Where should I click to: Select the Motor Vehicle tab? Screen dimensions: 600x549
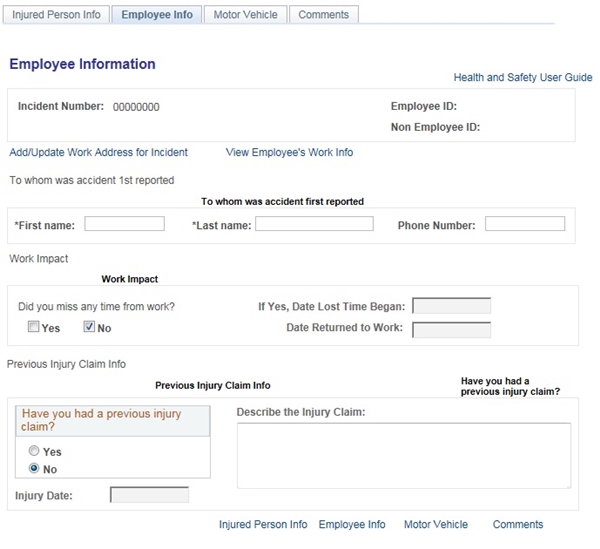click(x=247, y=15)
